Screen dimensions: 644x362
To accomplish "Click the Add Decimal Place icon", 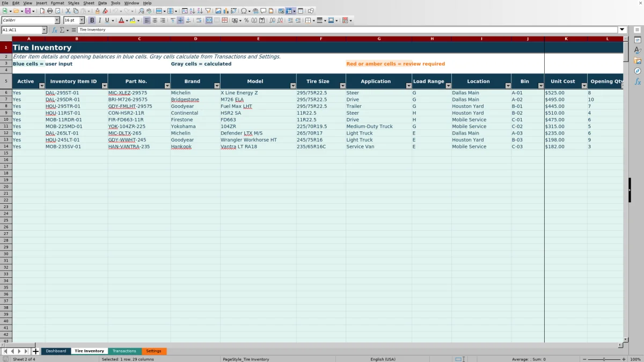I will [x=273, y=20].
